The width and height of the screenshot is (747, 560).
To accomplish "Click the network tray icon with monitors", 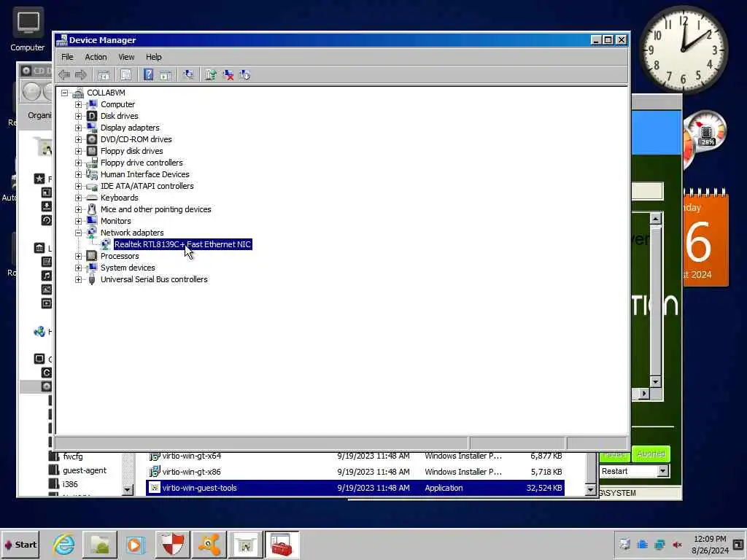I will click(659, 545).
